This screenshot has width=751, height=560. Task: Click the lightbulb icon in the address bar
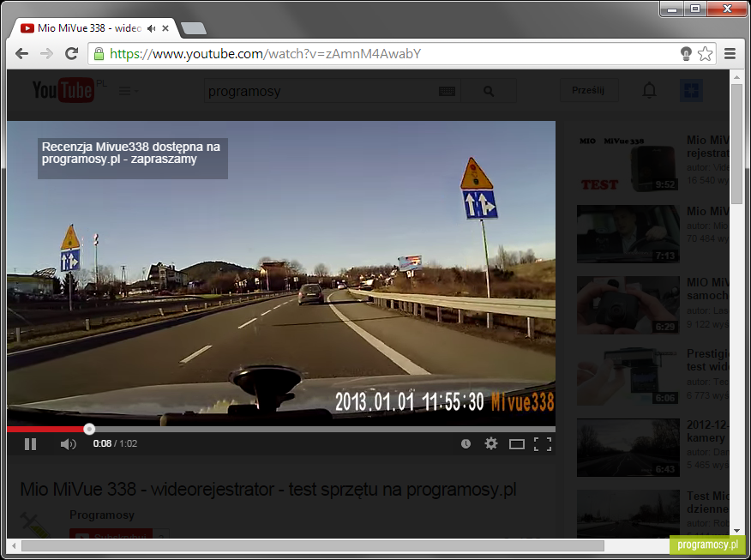[686, 54]
